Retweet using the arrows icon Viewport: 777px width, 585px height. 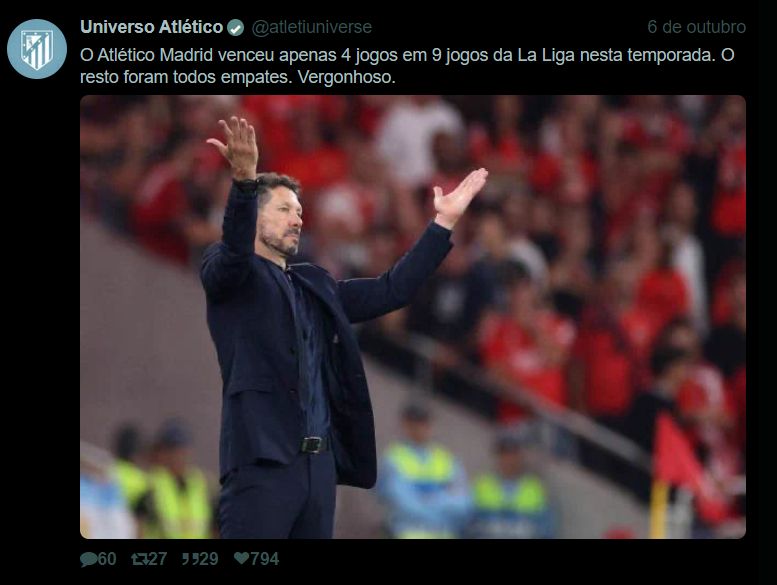(x=139, y=559)
